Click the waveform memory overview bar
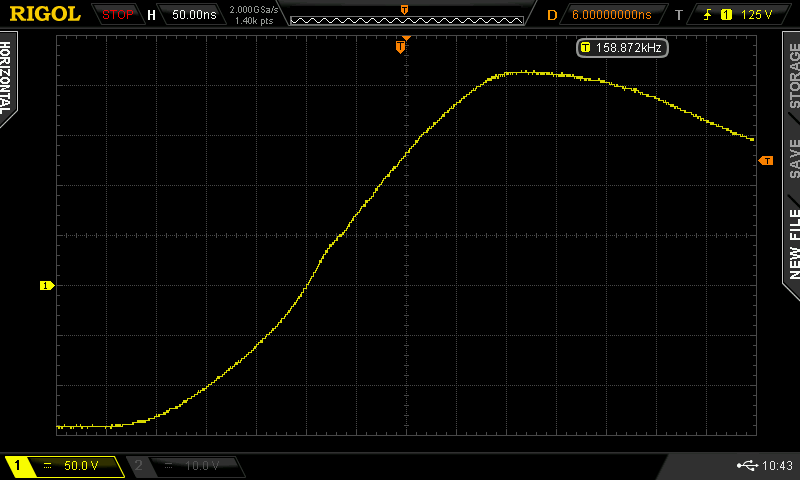Viewport: 800px width, 480px height. [404, 15]
